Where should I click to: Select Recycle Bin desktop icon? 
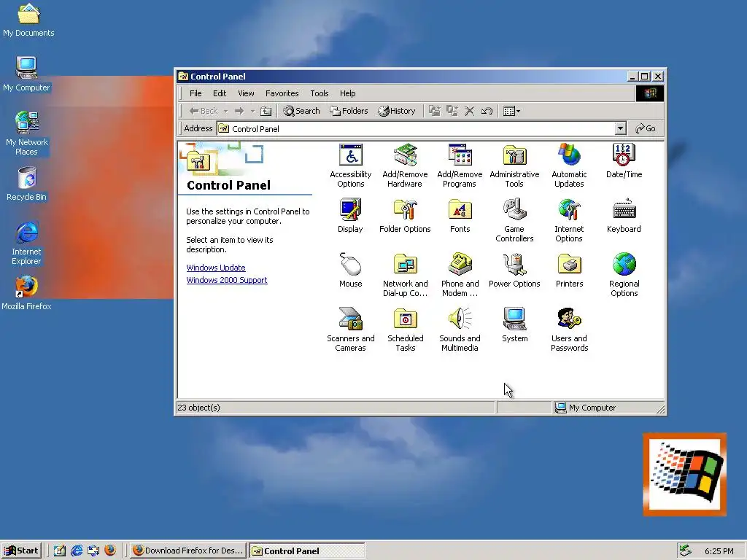pos(27,184)
